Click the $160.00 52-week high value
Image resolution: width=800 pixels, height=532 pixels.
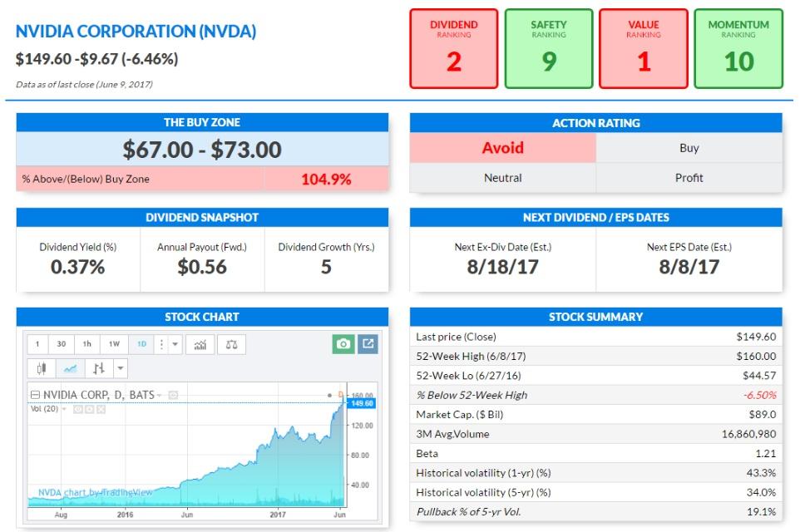click(756, 356)
